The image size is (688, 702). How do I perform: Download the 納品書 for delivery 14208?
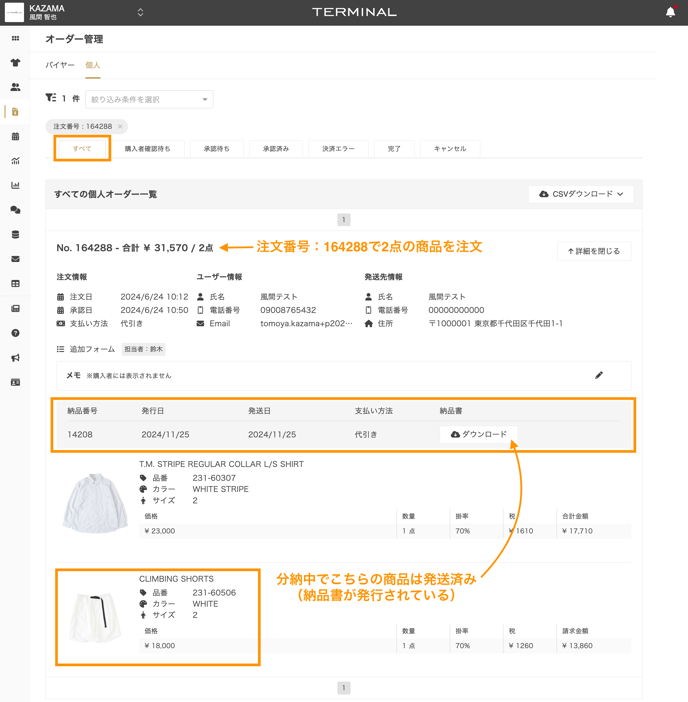point(479,435)
